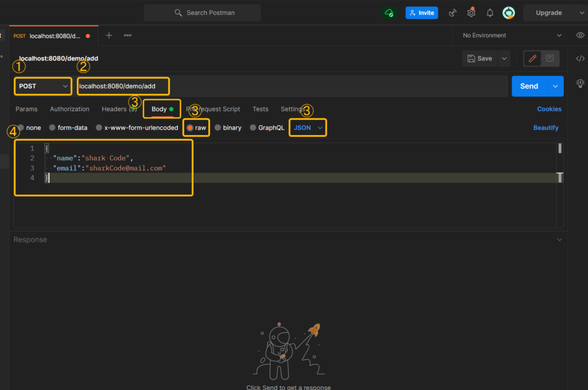
Task: Open the No Environment selector
Action: click(512, 35)
